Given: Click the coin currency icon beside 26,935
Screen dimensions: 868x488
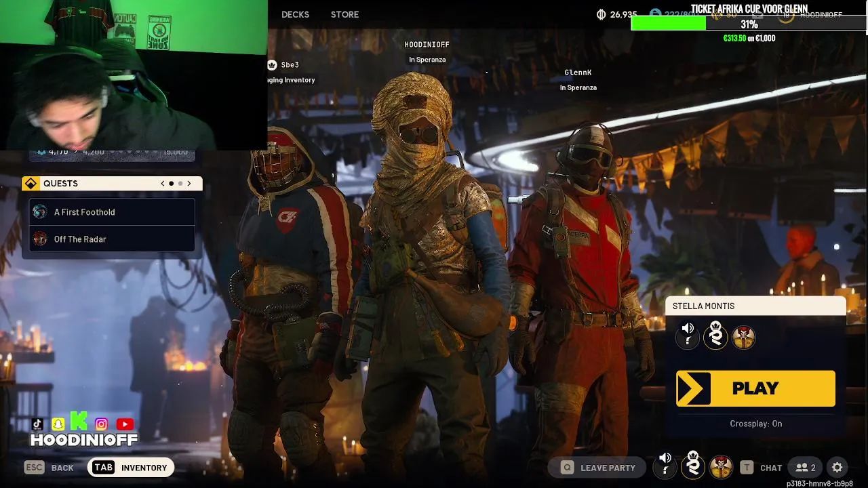Looking at the screenshot, I should click(x=601, y=14).
